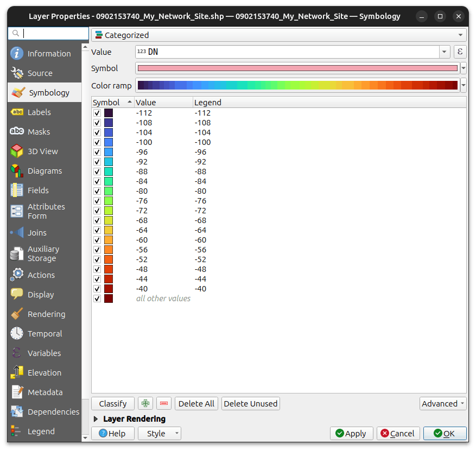Toggle the -100 category checkbox
This screenshot has height=451, width=476.
97,142
